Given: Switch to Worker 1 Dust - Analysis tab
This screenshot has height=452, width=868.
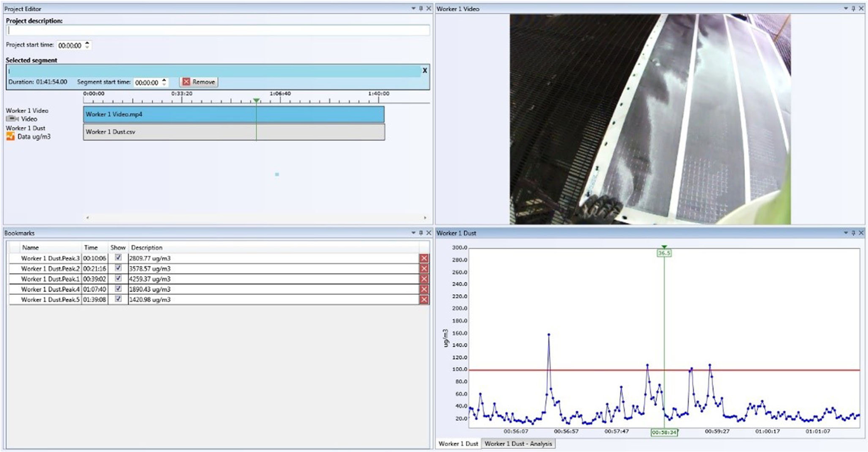Looking at the screenshot, I should coord(518,444).
